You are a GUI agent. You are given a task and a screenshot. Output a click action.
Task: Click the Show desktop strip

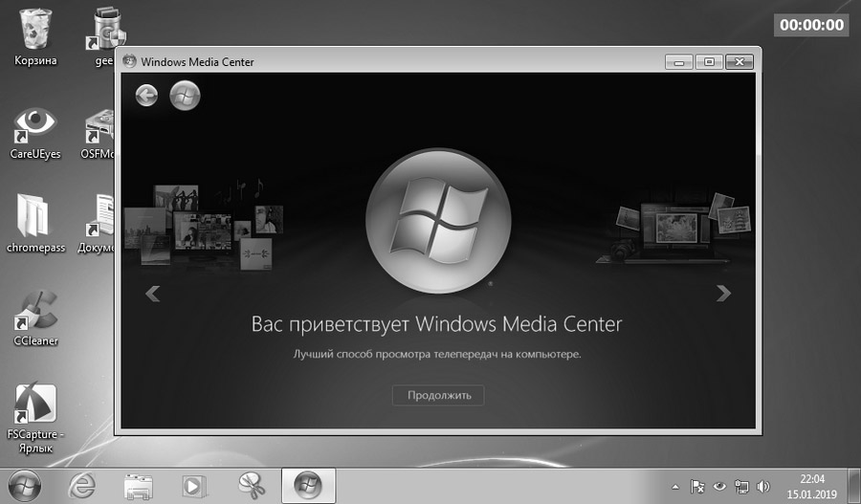[x=854, y=486]
